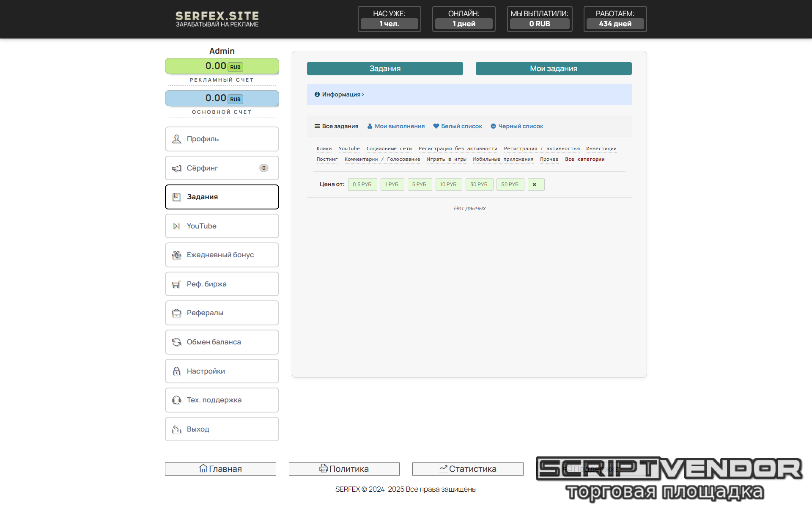This screenshot has width=812, height=509.
Task: Click the megaphone icon next to Сёрфинг
Action: pos(176,168)
